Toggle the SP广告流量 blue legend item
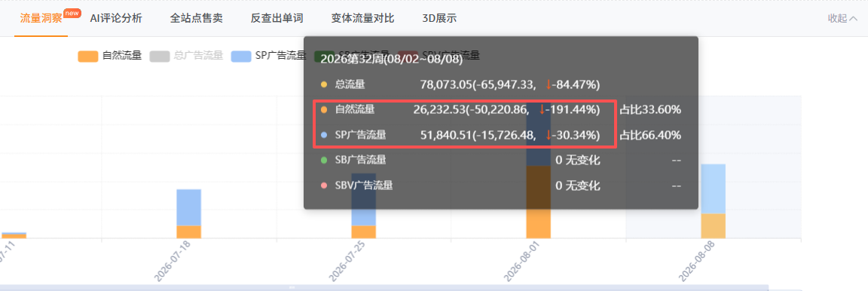The image size is (868, 291). tap(268, 56)
